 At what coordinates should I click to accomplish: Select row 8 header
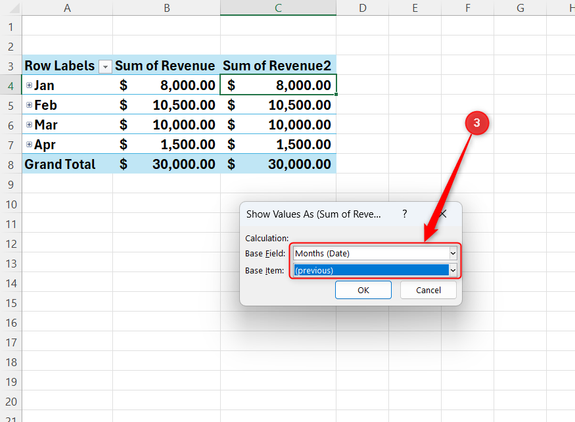point(11,165)
